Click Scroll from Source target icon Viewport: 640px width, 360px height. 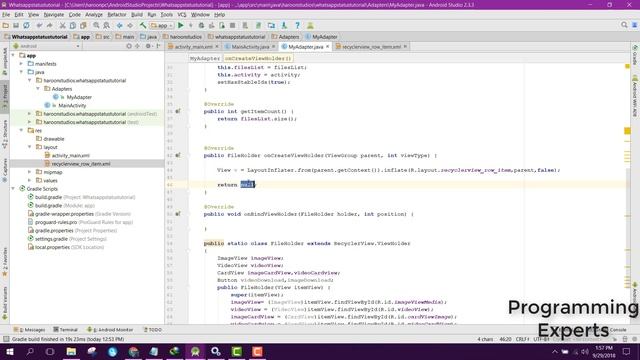point(129,46)
